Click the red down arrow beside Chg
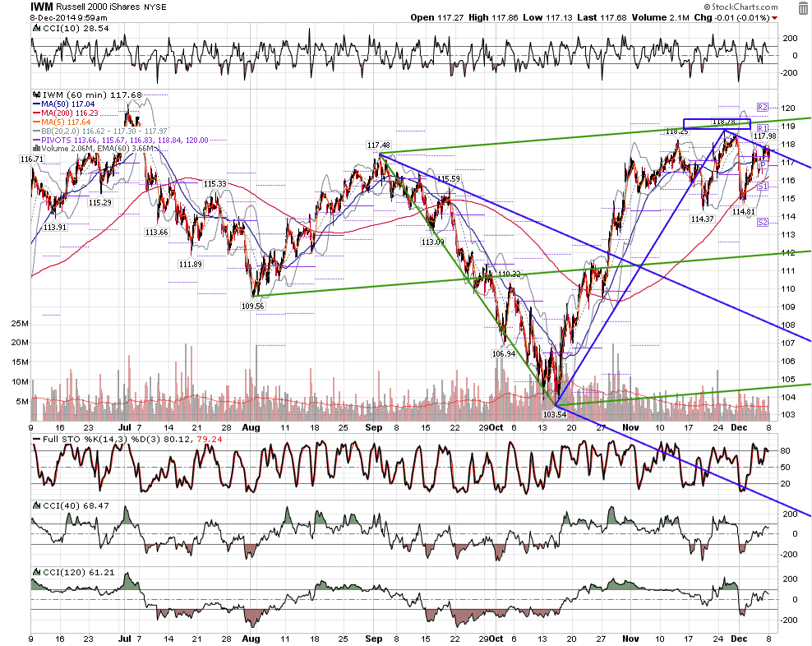Image resolution: width=812 pixels, height=646 pixels. click(774, 18)
